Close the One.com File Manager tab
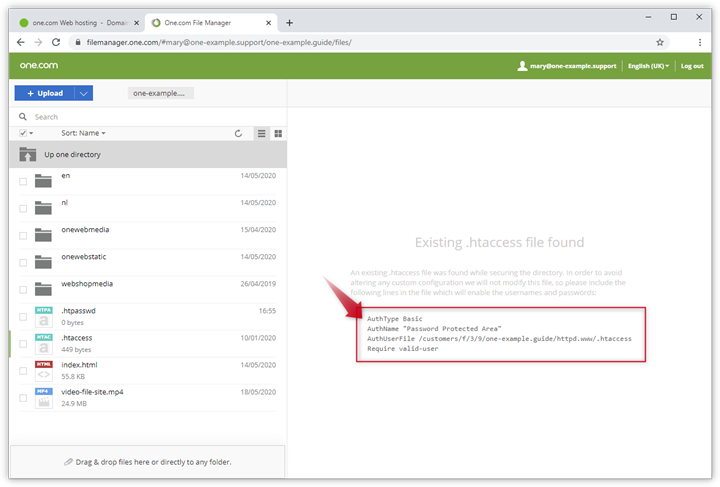Viewport: 720px width, 487px height. tap(269, 23)
